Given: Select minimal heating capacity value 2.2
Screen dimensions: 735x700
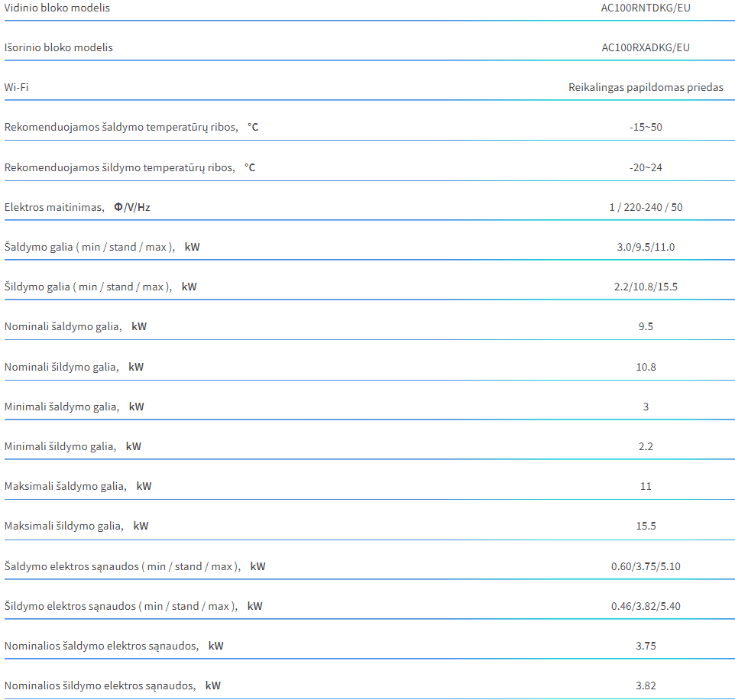Looking at the screenshot, I should pos(646,447).
